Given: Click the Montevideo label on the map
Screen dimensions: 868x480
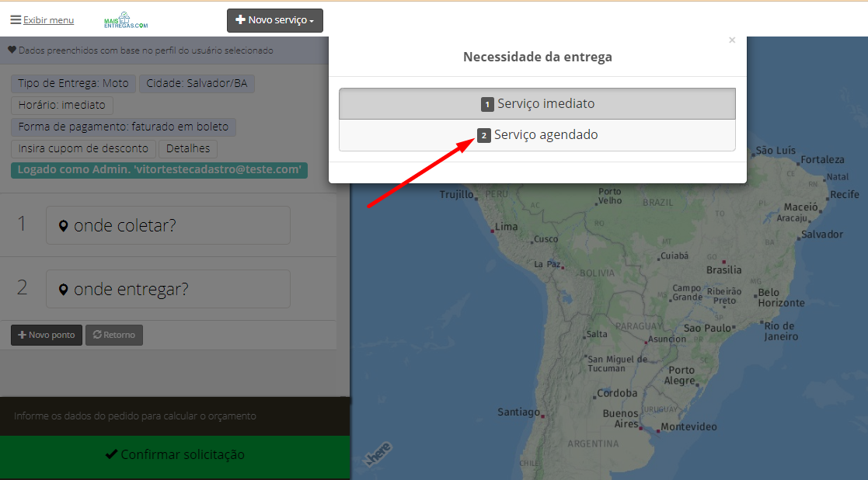Looking at the screenshot, I should pos(688,427).
